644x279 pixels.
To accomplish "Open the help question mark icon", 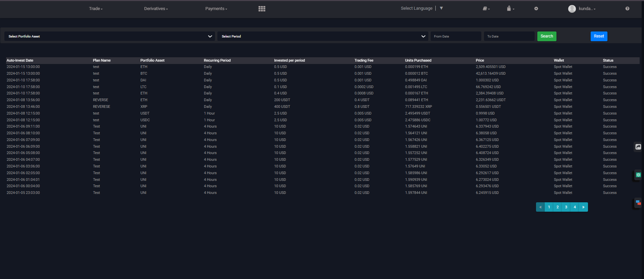I will [x=627, y=9].
